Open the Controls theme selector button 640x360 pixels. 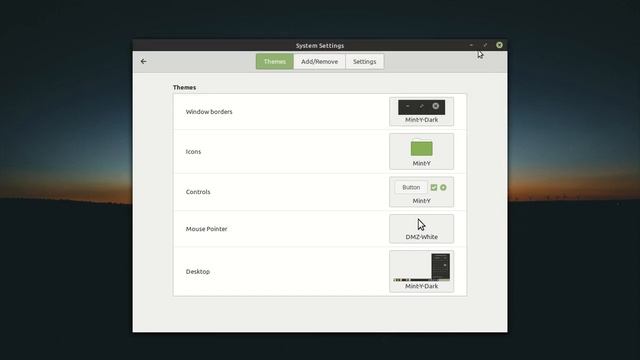click(421, 192)
